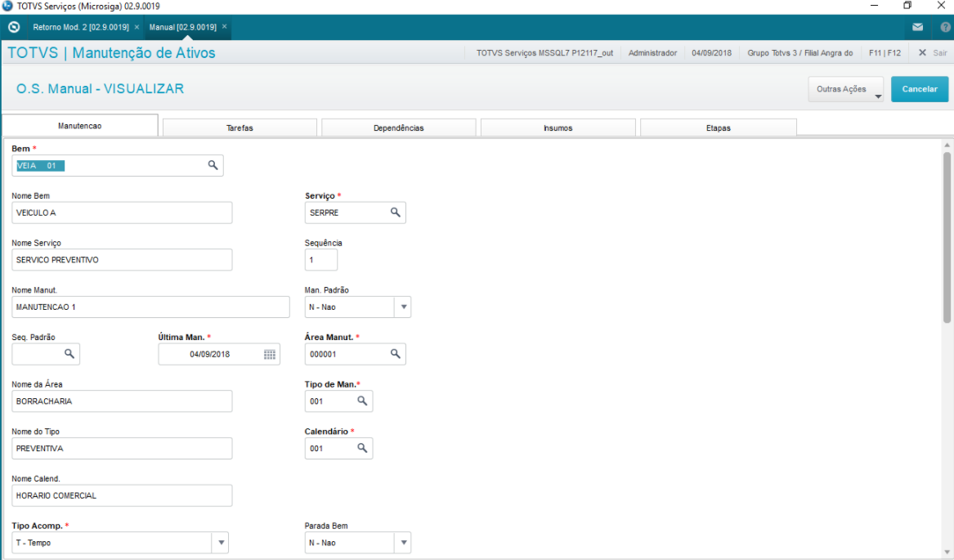954x560 pixels.
Task: Select the Retorno Mod. 2 window tab
Action: 81,27
